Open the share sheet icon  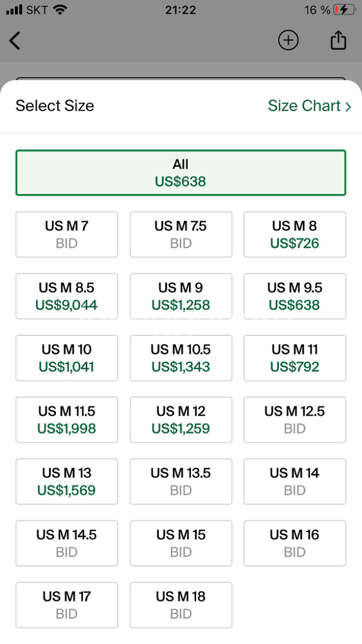[338, 40]
